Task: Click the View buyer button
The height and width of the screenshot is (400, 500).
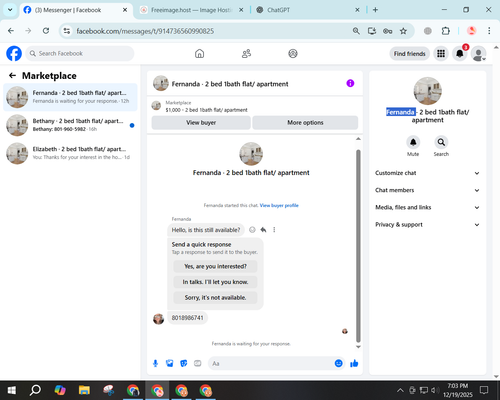Action: pos(201,123)
